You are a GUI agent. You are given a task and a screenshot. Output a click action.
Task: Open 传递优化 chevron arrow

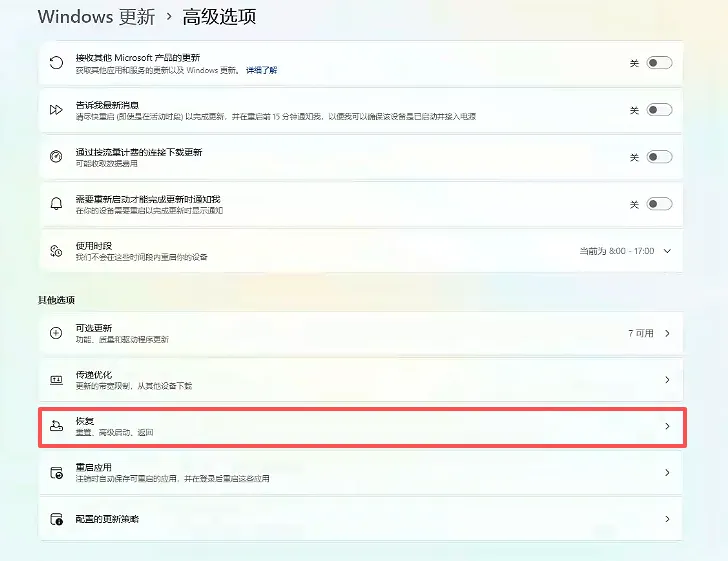click(x=667, y=380)
